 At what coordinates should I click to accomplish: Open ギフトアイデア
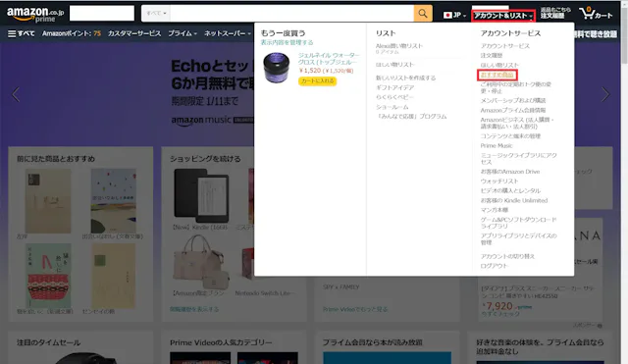tap(394, 87)
